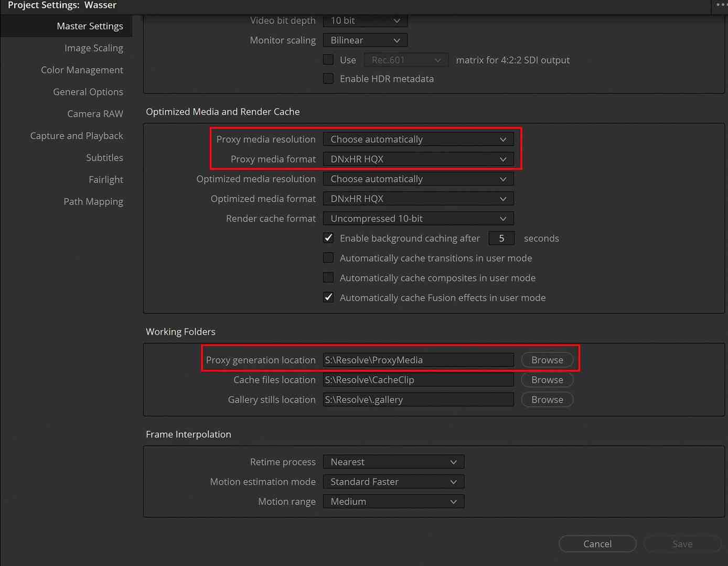Browse for the Proxy generation location

pyautogui.click(x=547, y=360)
